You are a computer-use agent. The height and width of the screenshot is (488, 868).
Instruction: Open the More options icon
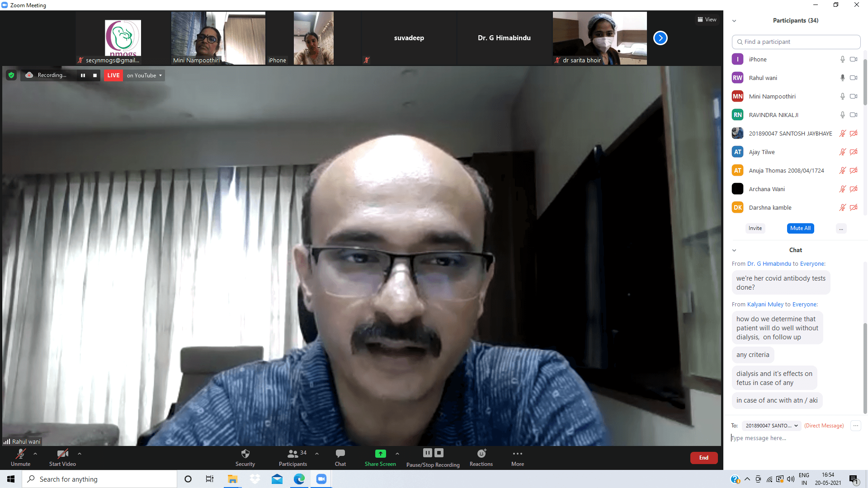point(518,454)
